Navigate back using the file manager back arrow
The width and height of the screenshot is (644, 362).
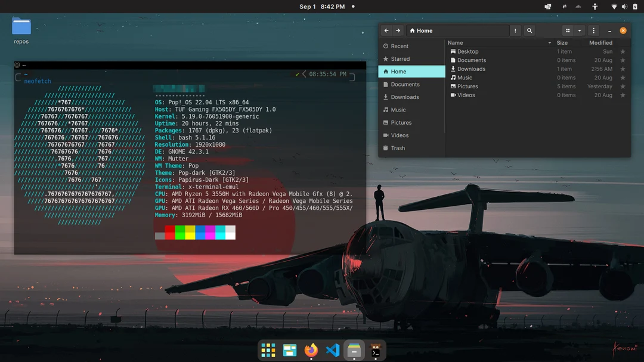click(386, 30)
